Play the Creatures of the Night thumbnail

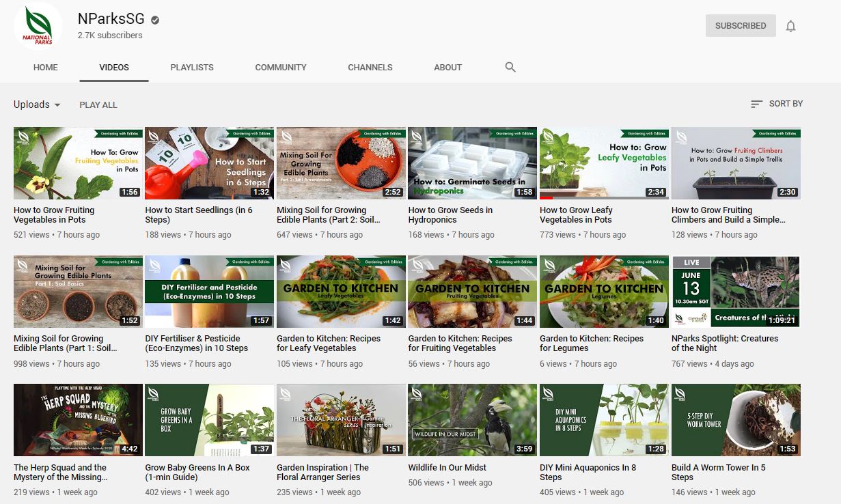click(x=735, y=292)
